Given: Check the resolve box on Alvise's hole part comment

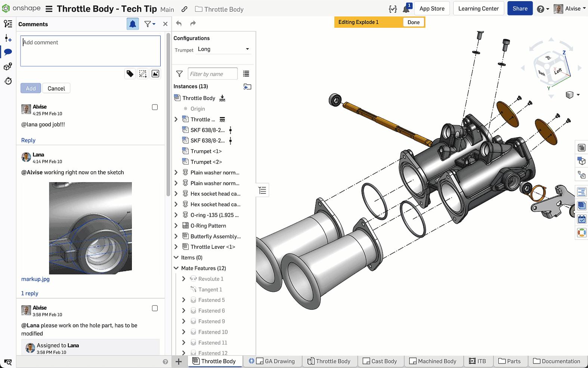Looking at the screenshot, I should click(155, 308).
